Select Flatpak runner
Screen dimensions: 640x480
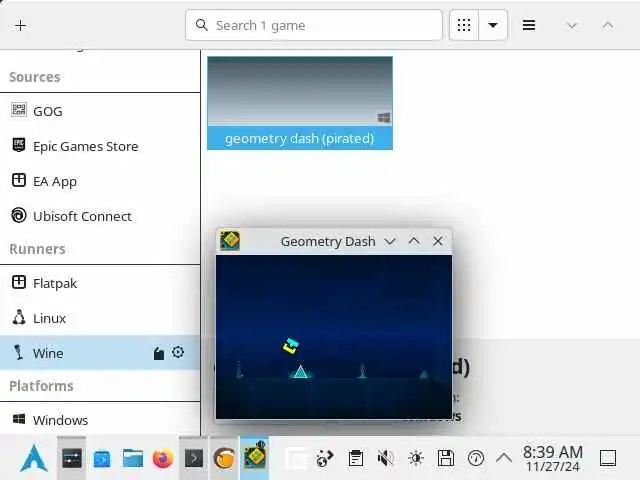click(100, 283)
